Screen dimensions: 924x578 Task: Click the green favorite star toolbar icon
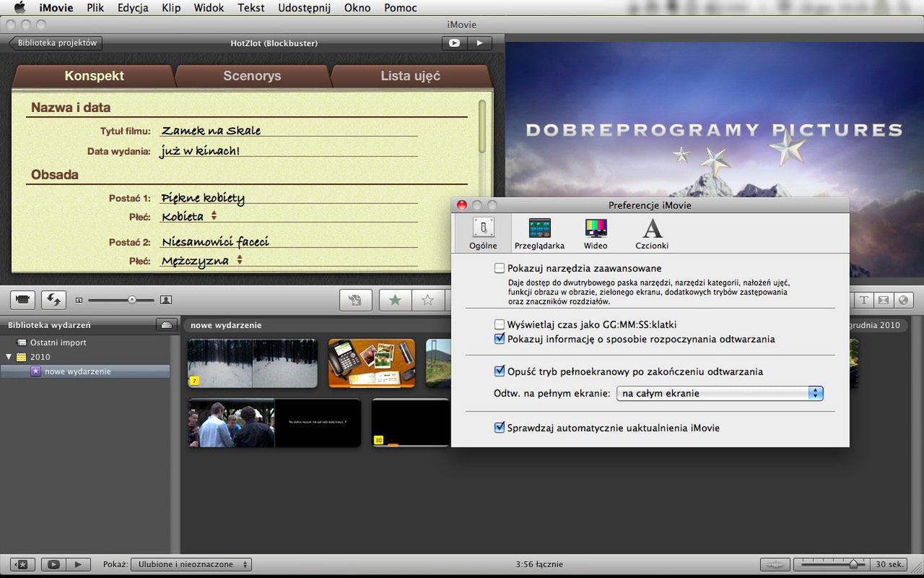pyautogui.click(x=395, y=299)
